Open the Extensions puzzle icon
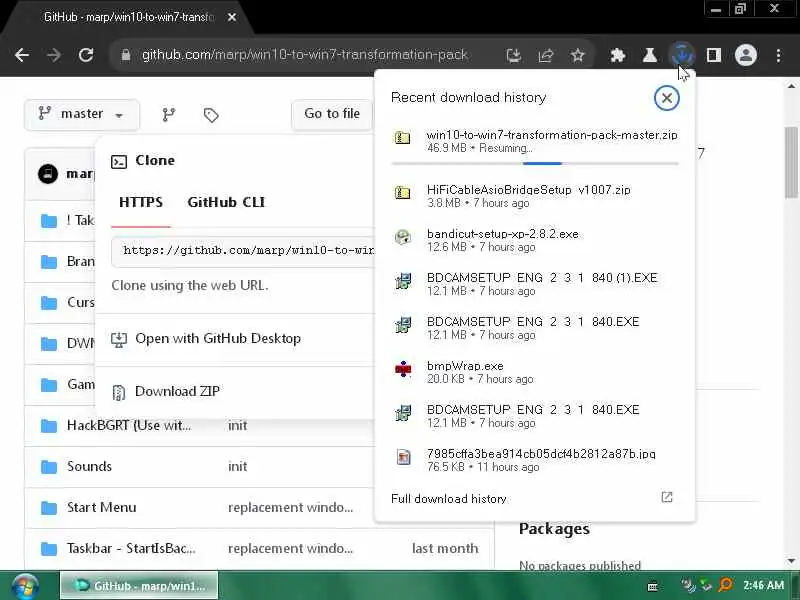The width and height of the screenshot is (800, 600). (x=618, y=55)
